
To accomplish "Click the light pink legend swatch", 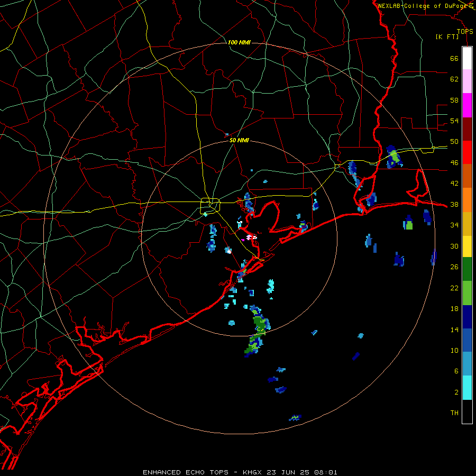I will [467, 81].
